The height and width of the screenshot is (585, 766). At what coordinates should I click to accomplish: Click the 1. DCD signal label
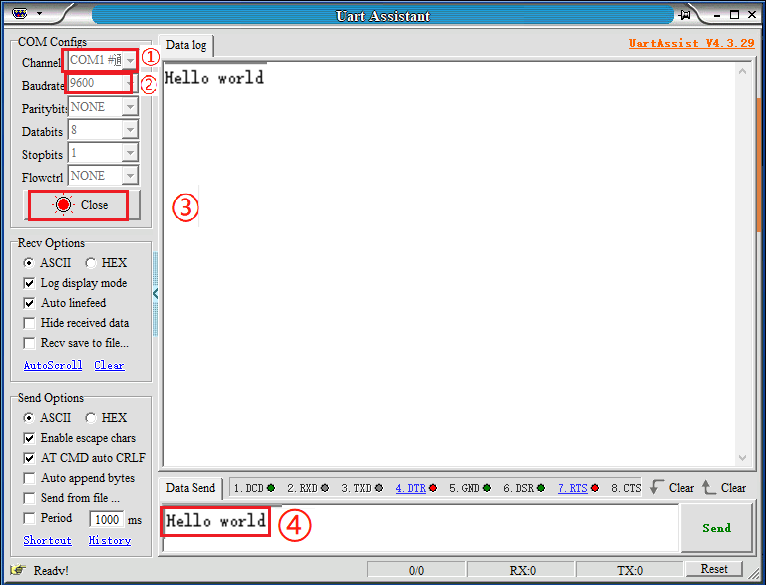coord(249,488)
